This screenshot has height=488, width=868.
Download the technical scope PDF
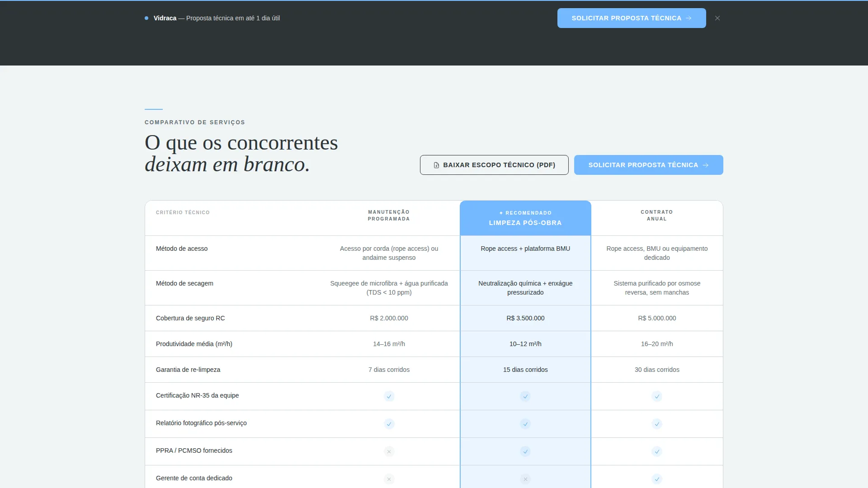coord(494,165)
